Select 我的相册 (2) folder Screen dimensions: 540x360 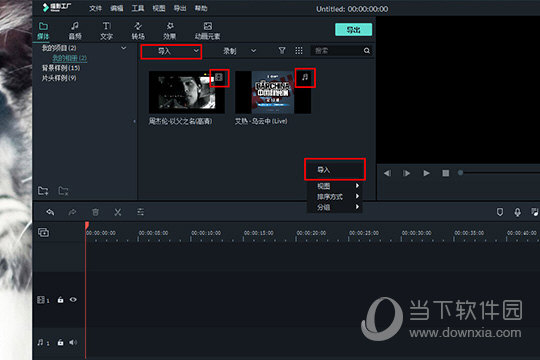point(70,58)
